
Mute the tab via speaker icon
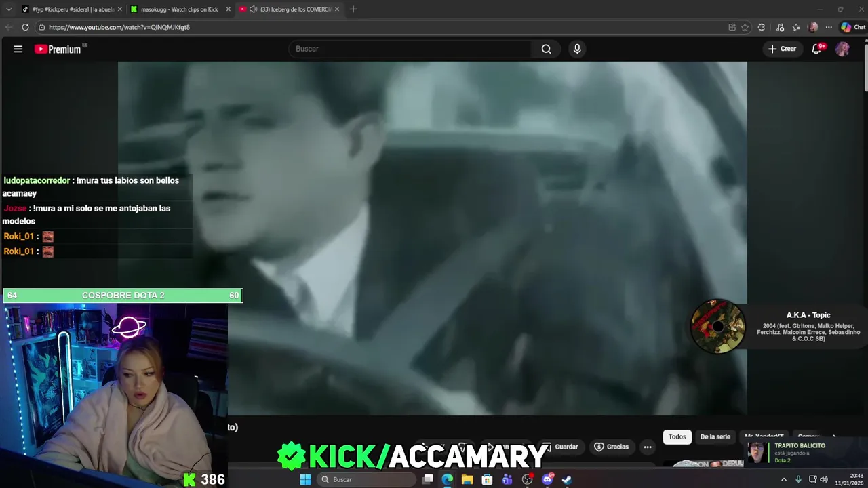[x=253, y=9]
